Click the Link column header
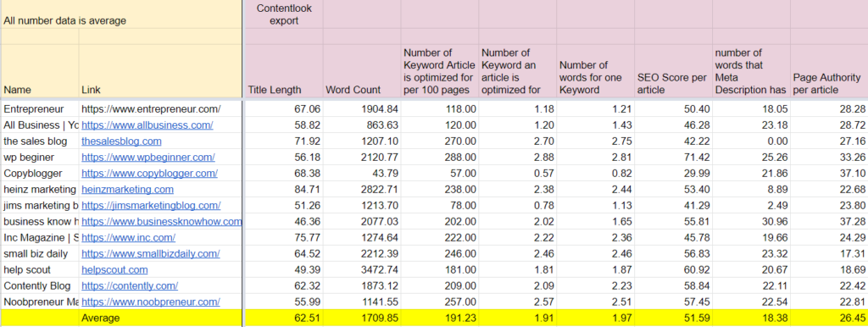The image size is (868, 327). coord(160,71)
